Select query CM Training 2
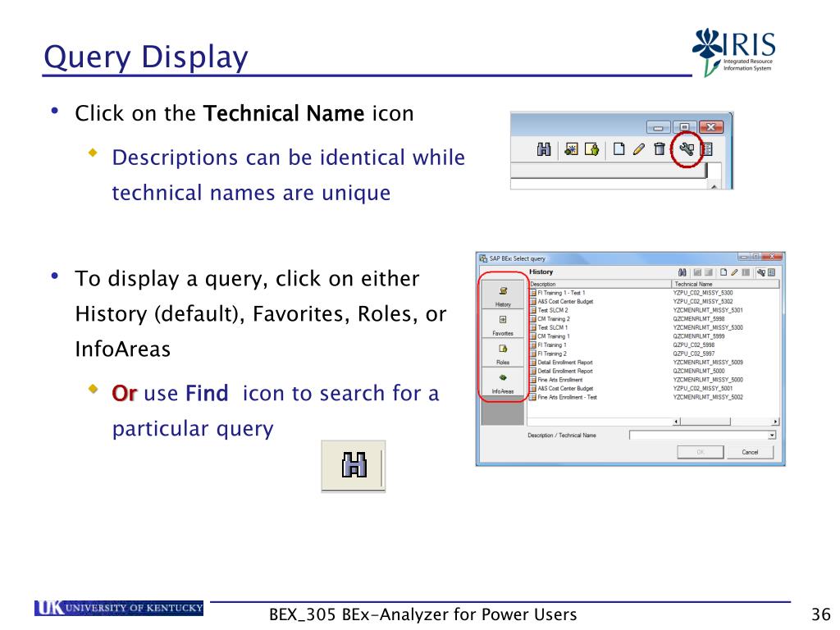The width and height of the screenshot is (840, 630). pos(554,319)
